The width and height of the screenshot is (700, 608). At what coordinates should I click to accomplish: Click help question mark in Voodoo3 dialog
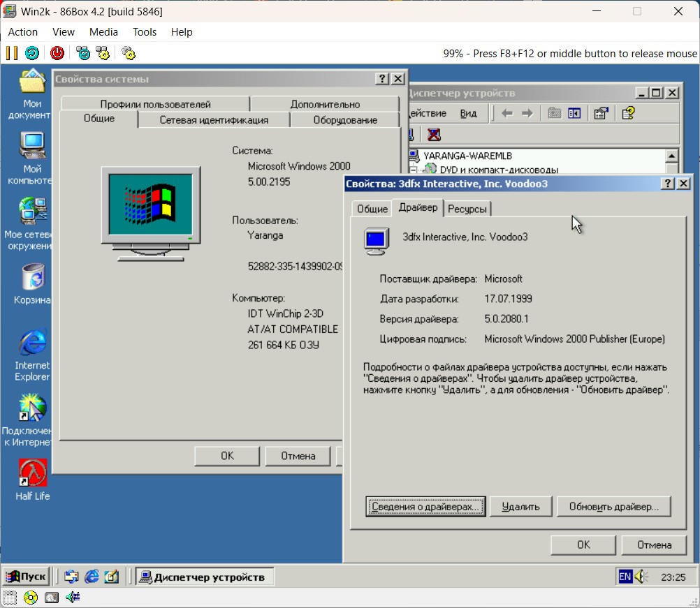click(x=667, y=184)
